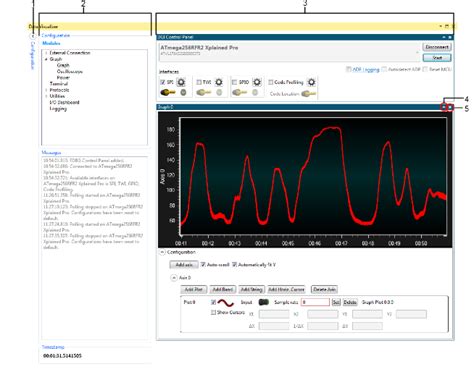Click the Code Location plug icon

click(x=308, y=94)
